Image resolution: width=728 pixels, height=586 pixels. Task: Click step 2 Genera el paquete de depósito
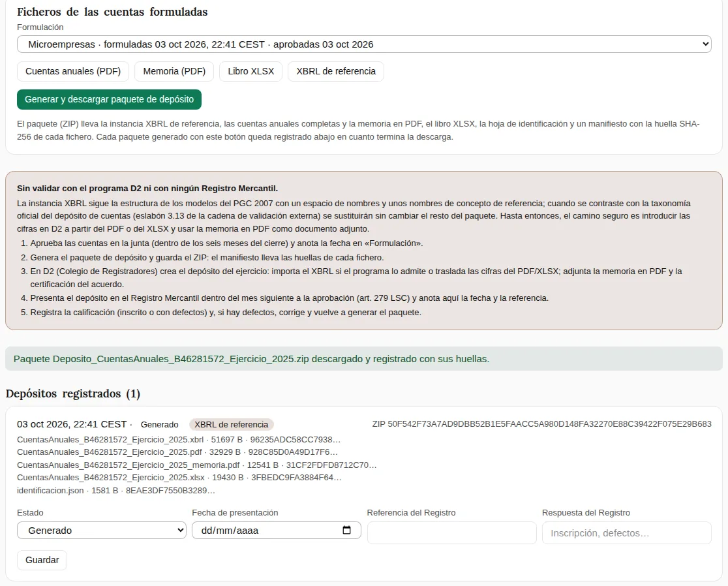coord(207,258)
